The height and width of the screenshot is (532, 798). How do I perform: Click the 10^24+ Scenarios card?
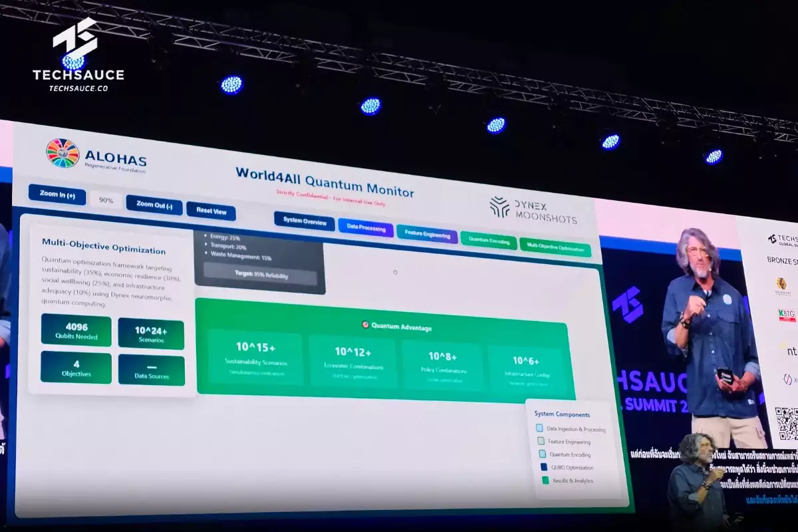pyautogui.click(x=151, y=334)
